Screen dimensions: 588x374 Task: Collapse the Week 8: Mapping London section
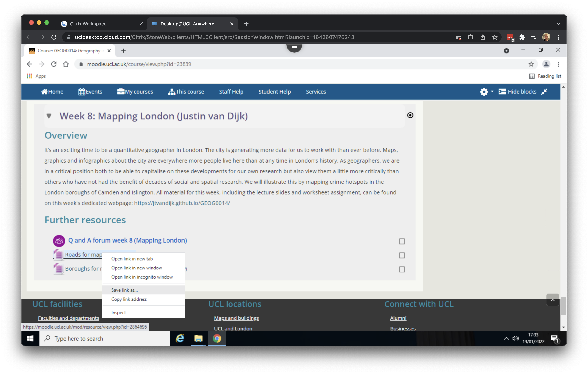point(49,116)
